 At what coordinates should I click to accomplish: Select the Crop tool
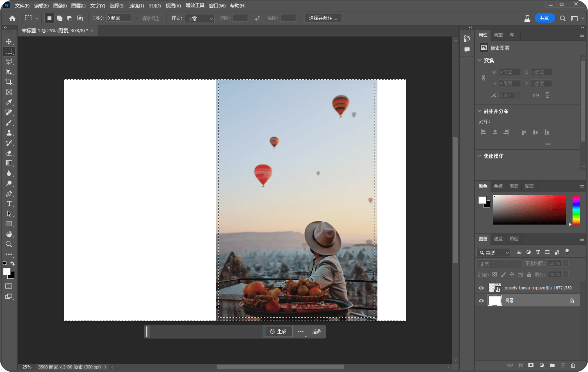(9, 82)
